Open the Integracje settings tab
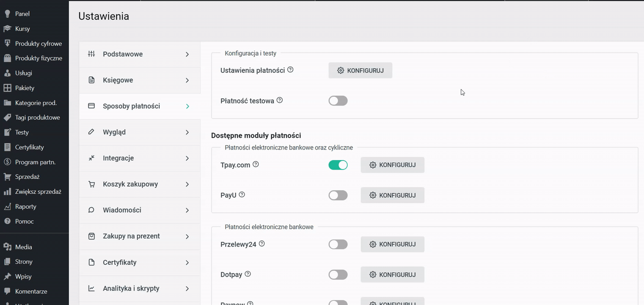This screenshot has width=644, height=305. pos(140,158)
